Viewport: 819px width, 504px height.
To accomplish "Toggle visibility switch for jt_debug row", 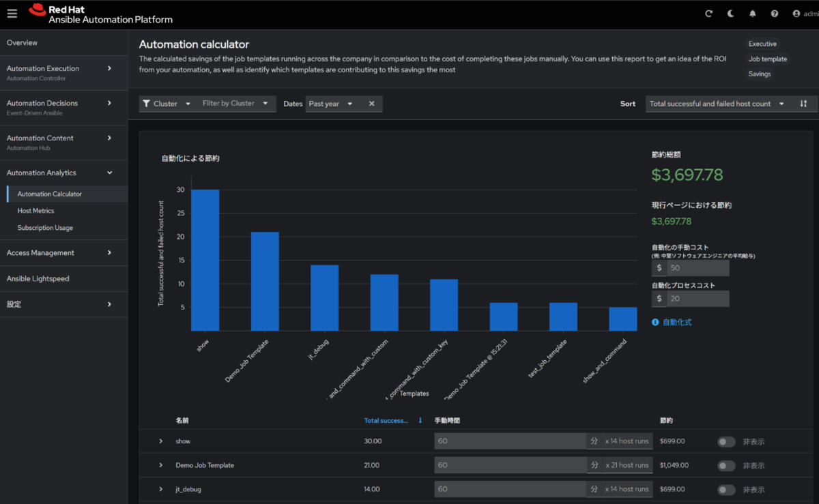I will tap(726, 490).
